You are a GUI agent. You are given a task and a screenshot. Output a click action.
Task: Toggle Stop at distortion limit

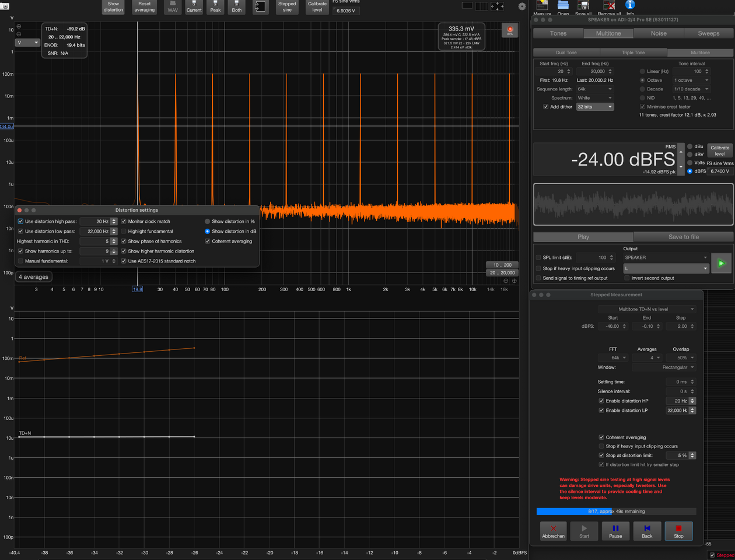tap(601, 456)
